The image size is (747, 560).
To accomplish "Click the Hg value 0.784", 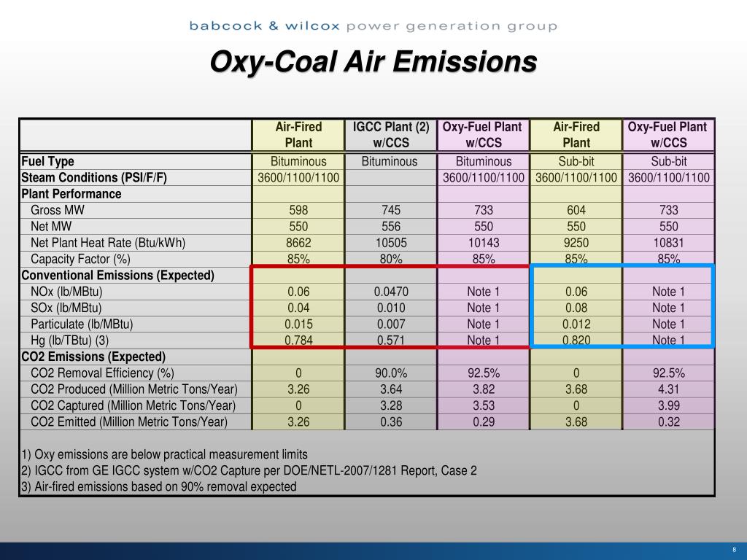I will (x=298, y=341).
